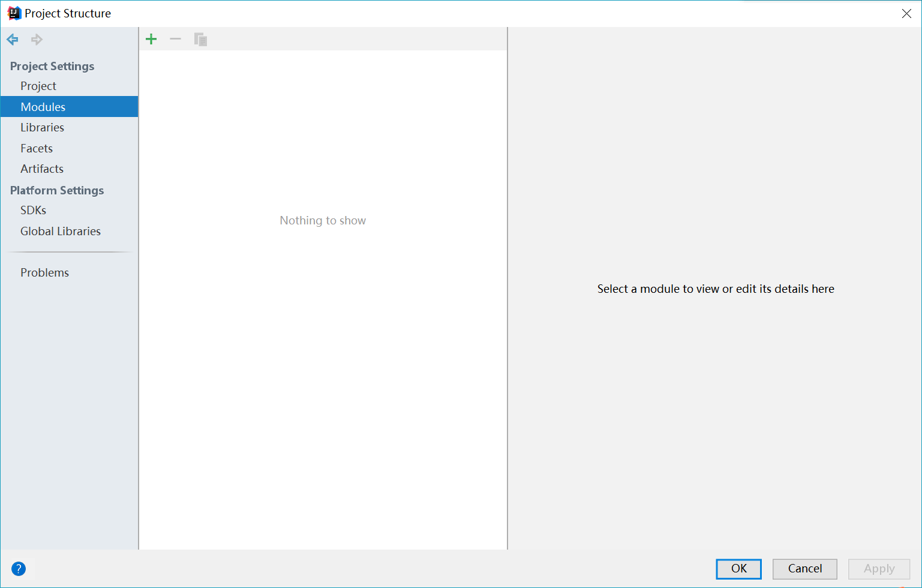Show the Problems page
This screenshot has height=588, width=922.
click(69, 272)
